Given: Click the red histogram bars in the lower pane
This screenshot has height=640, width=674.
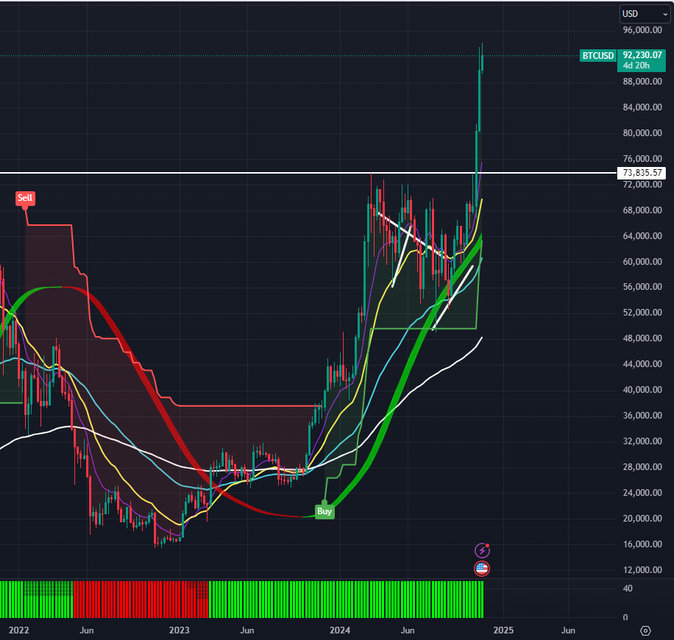Looking at the screenshot, I should pyautogui.click(x=140, y=598).
